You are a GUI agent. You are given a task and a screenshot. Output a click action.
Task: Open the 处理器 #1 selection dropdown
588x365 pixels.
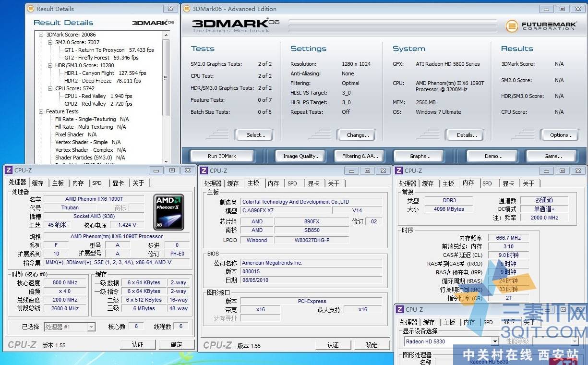coord(91,327)
